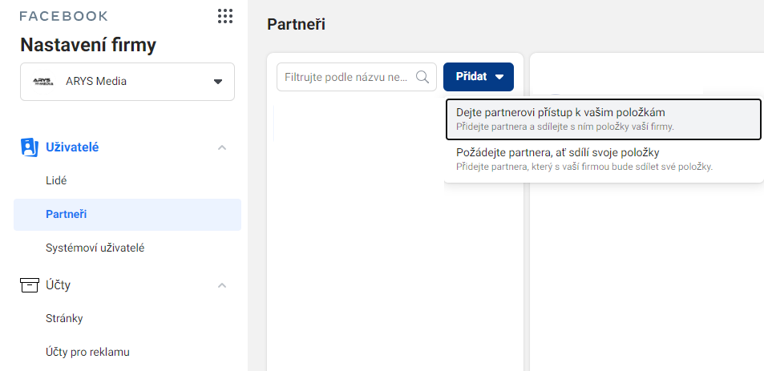The height and width of the screenshot is (374, 764).
Task: Click the Přidat dropdown button
Action: [478, 77]
